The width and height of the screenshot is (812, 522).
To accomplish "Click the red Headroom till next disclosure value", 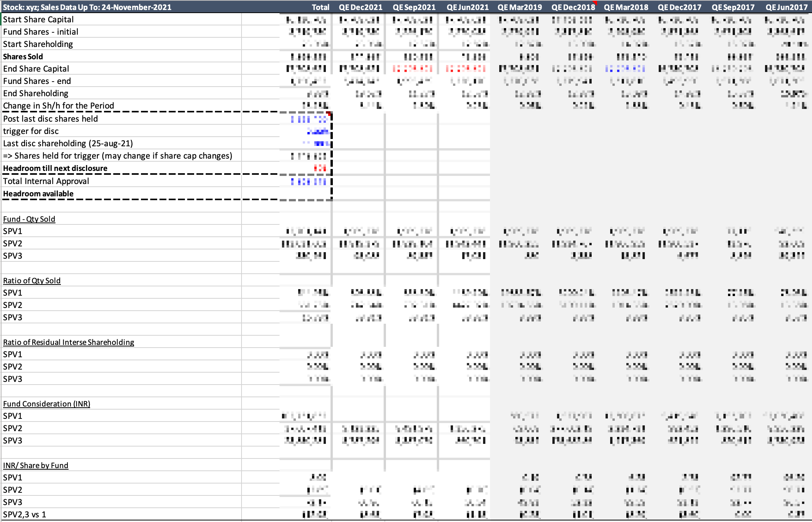I will (x=320, y=168).
